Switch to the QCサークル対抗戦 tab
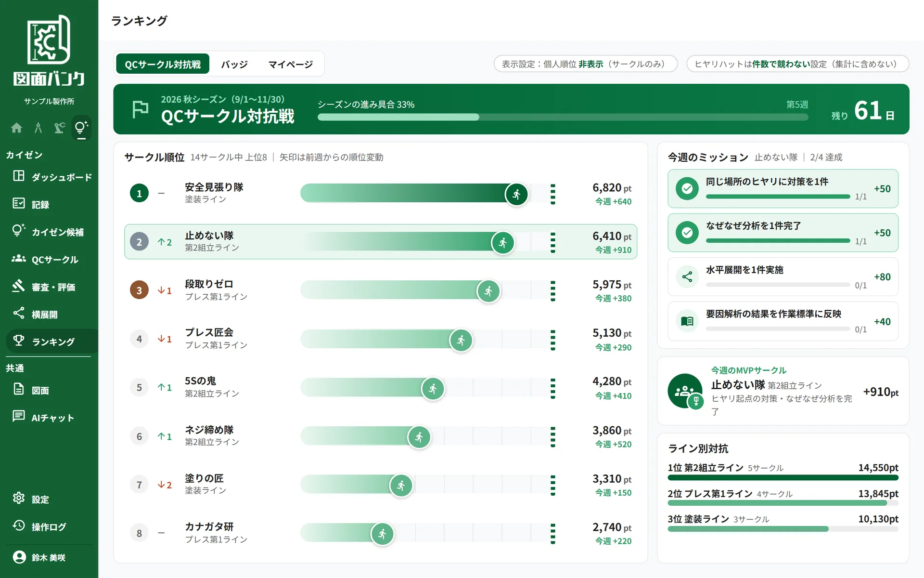This screenshot has width=924, height=578. coord(163,64)
